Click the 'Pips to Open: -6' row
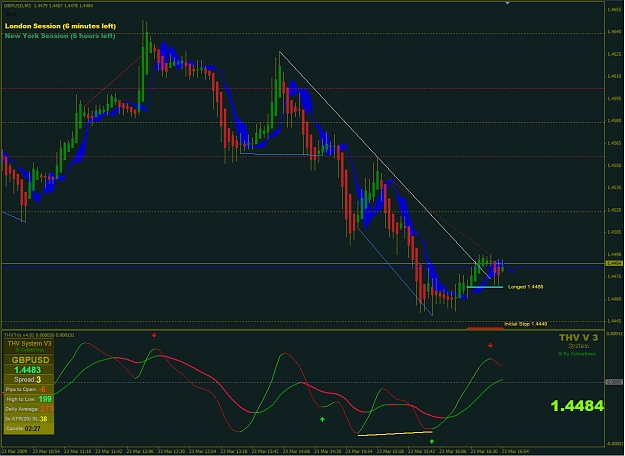Viewport: 625px width, 456px height. point(28,389)
